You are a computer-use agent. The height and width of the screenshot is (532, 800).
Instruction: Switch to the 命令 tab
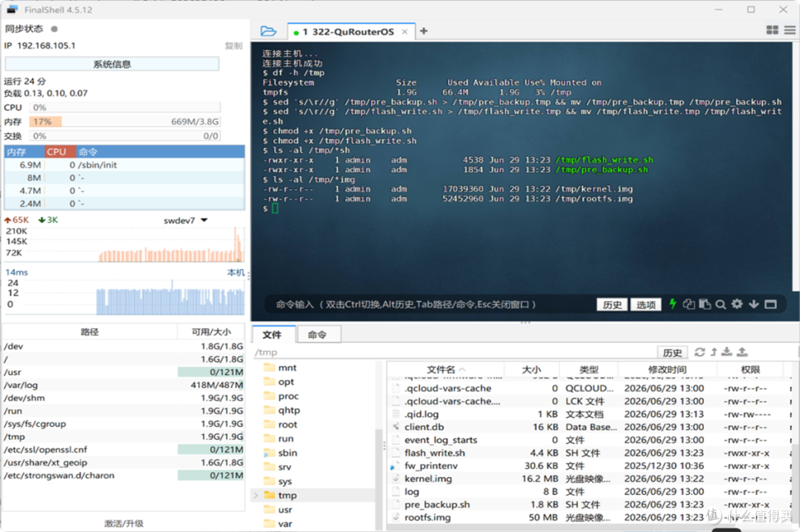tap(317, 334)
